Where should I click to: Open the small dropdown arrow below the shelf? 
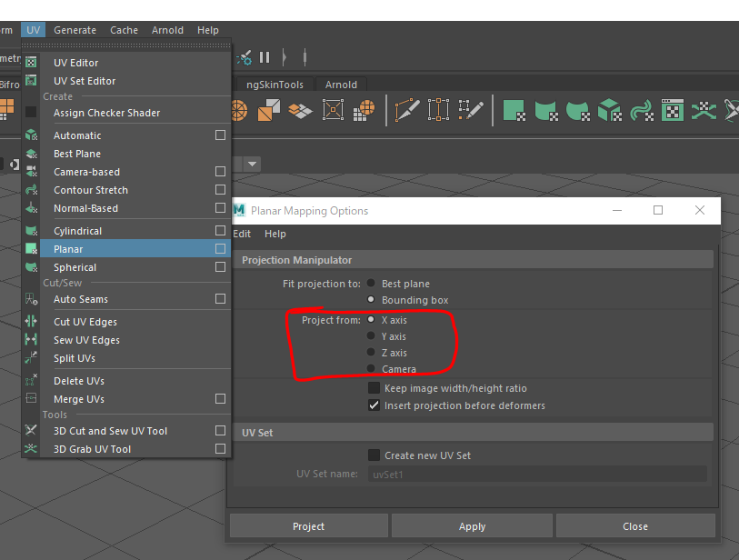(x=252, y=164)
